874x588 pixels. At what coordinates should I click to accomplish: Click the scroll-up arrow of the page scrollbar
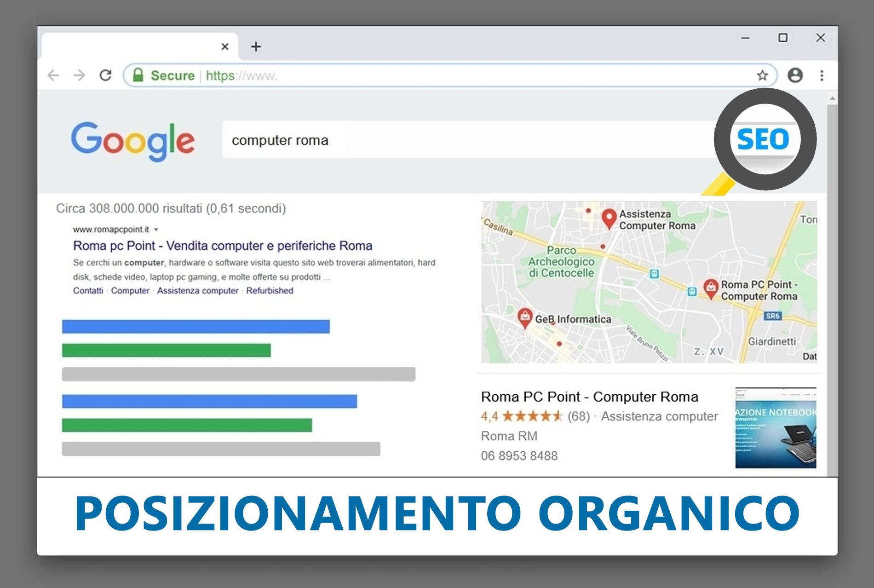pos(832,98)
